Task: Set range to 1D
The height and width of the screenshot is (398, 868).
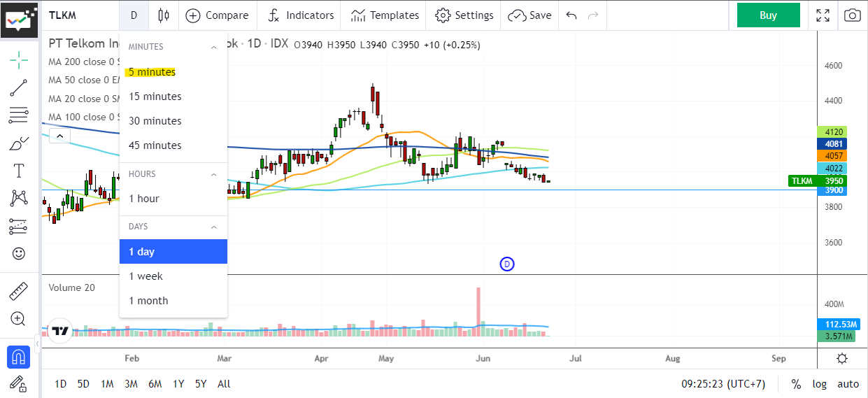Action: [x=61, y=384]
